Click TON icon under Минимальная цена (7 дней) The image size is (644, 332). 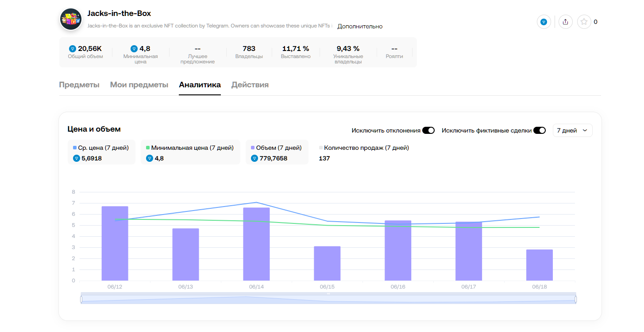coord(149,158)
